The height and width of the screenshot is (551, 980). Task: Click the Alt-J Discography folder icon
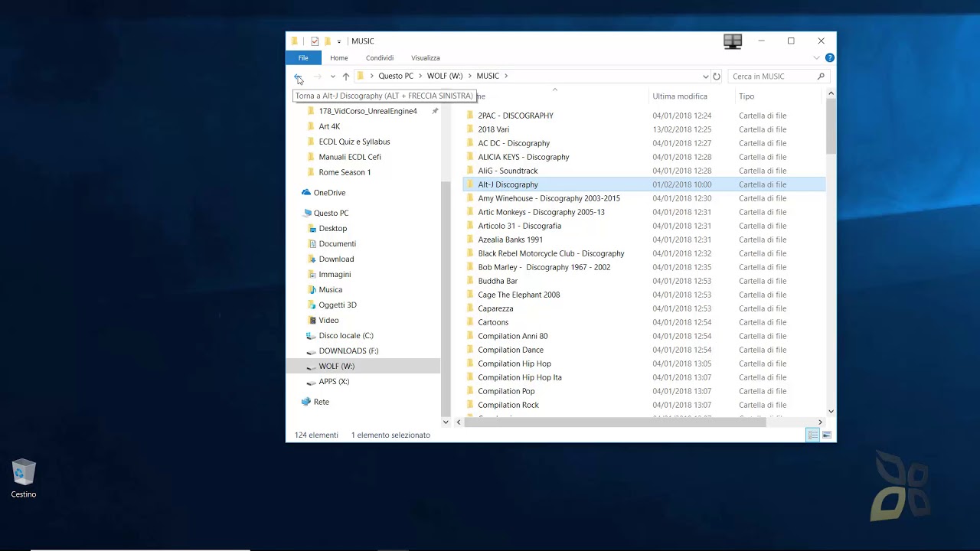point(471,184)
